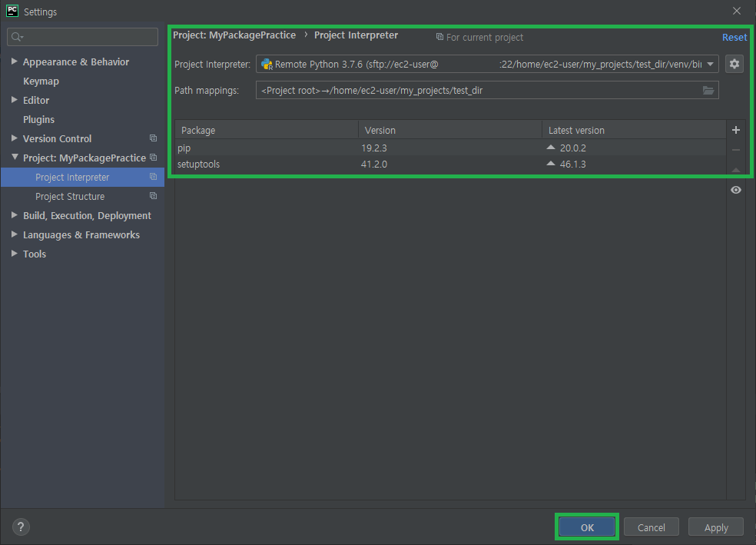Click the plus icon to install package
This screenshot has width=756, height=545.
(x=736, y=130)
